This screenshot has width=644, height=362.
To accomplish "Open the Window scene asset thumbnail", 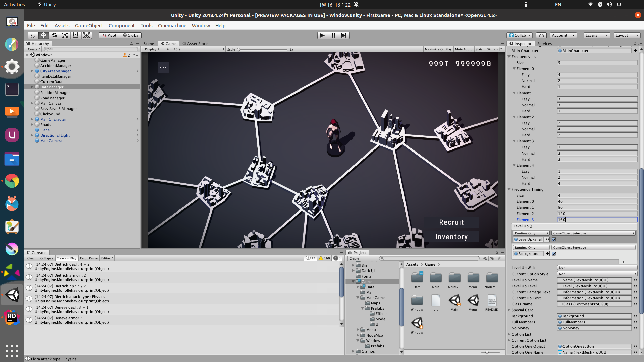I will (417, 325).
